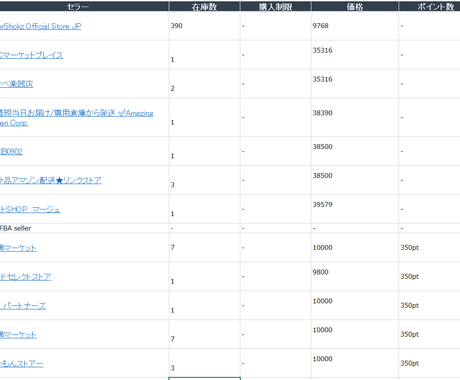
Task: Select the stock value 1 in ドセレクトストア row
Action: (x=172, y=282)
